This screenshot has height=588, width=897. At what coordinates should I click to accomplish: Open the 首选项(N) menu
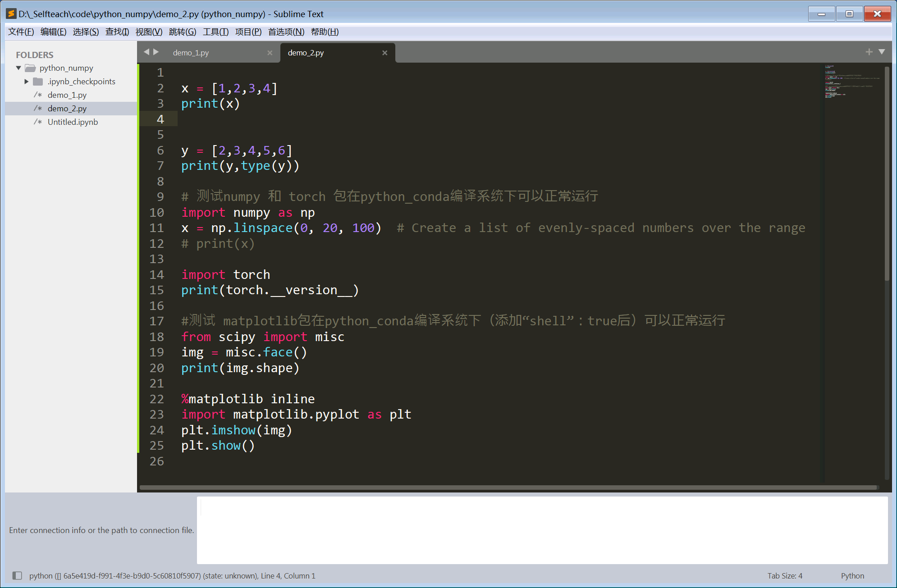pyautogui.click(x=285, y=32)
